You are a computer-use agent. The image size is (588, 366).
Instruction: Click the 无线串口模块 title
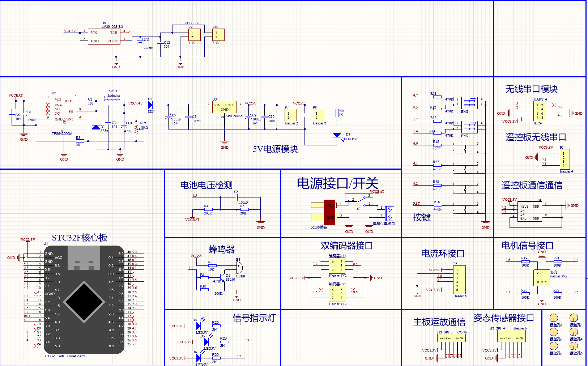coord(531,89)
